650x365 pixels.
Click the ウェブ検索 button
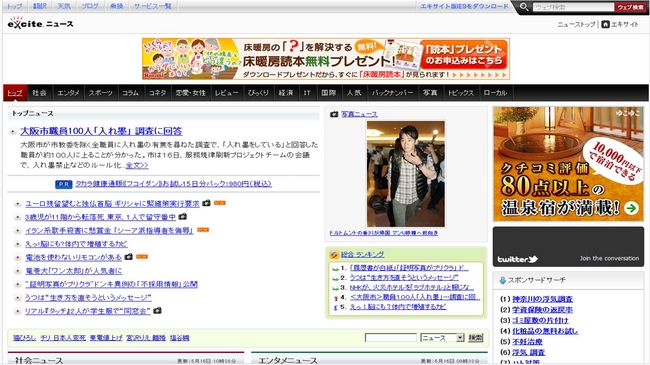pyautogui.click(x=630, y=7)
